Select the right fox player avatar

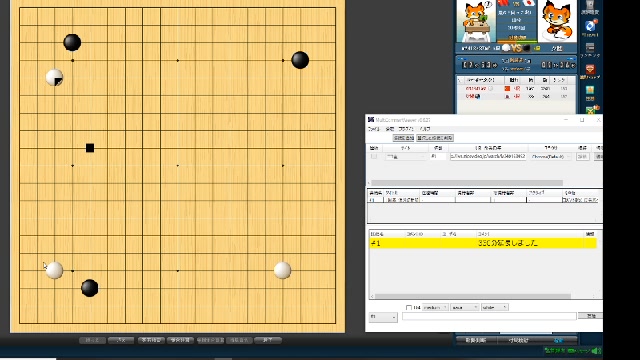pyautogui.click(x=558, y=21)
